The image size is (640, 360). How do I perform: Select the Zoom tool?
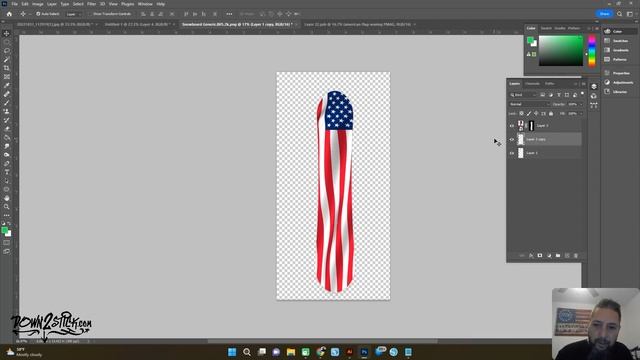[7, 207]
